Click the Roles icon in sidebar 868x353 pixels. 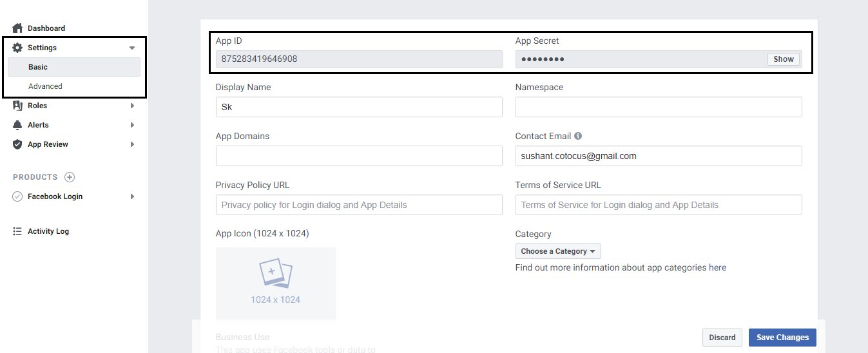(17, 106)
